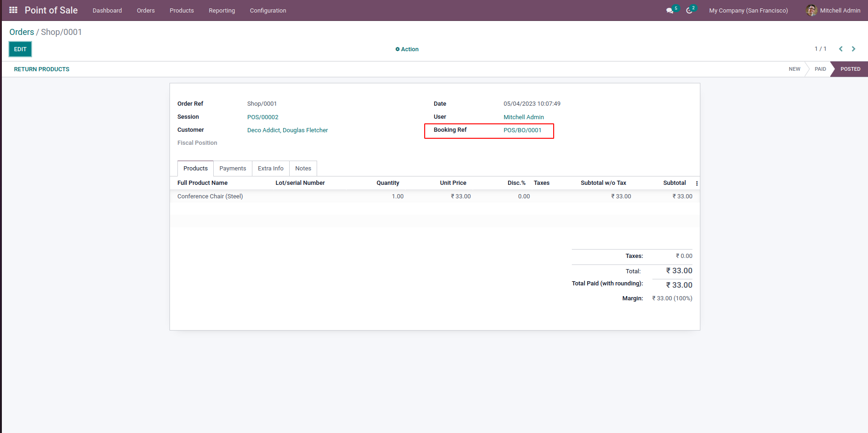
Task: Go to next record arrow
Action: coord(854,49)
